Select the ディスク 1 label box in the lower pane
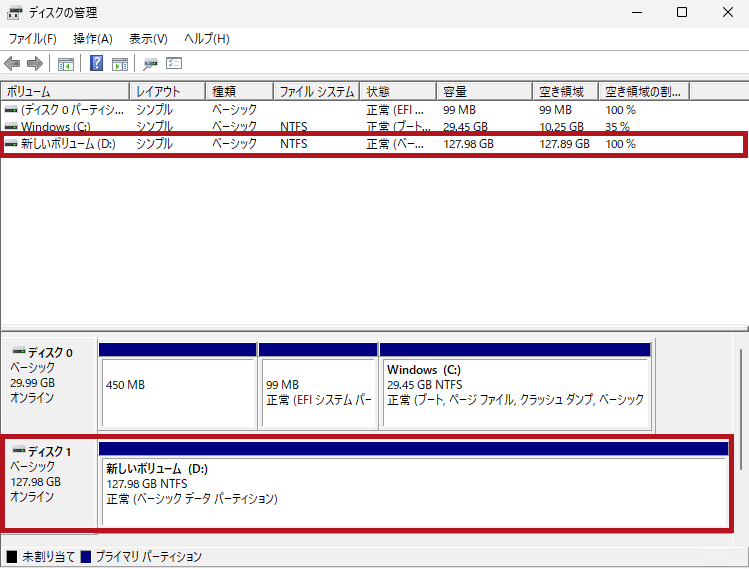 50,483
